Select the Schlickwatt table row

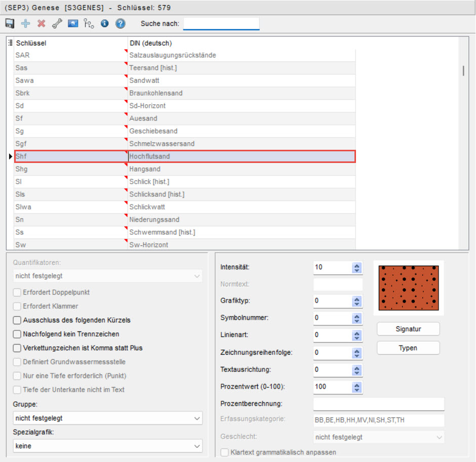[x=185, y=207]
